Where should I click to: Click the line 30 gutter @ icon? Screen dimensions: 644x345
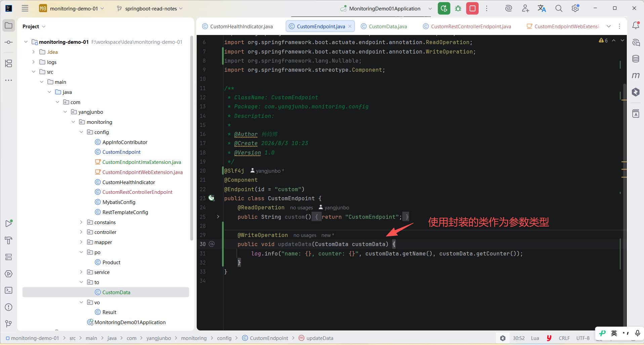click(212, 244)
